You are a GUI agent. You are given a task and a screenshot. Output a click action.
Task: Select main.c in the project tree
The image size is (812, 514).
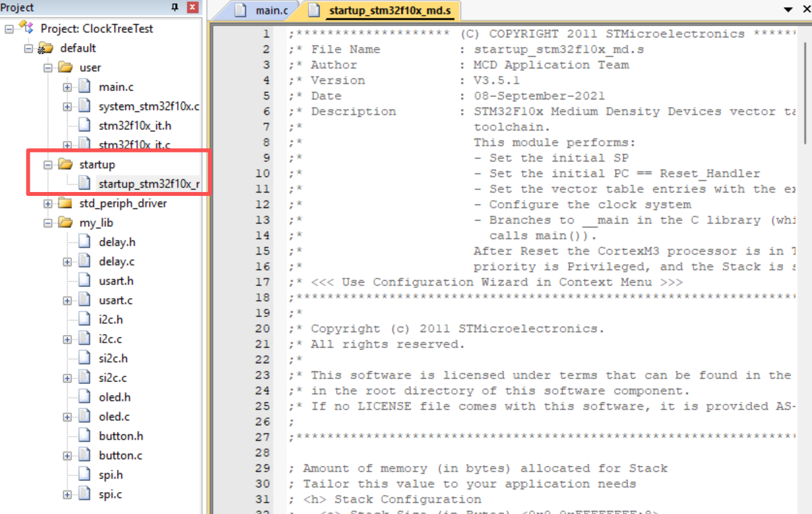[116, 87]
